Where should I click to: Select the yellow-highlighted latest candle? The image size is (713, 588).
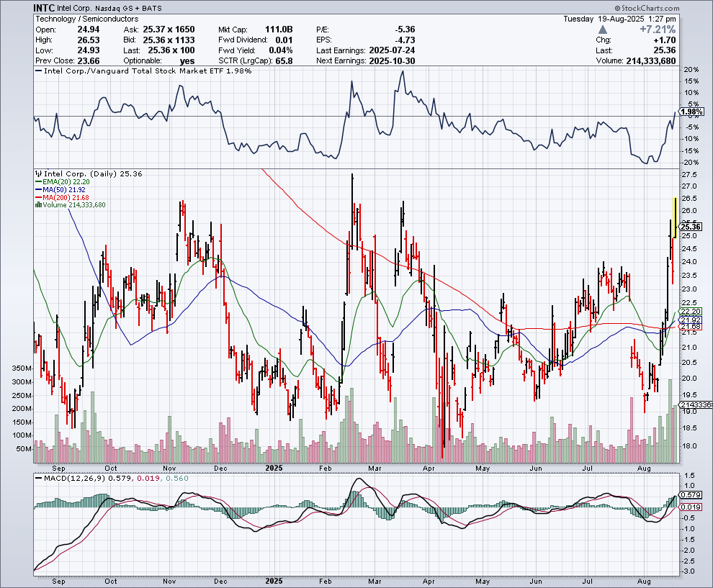click(676, 216)
